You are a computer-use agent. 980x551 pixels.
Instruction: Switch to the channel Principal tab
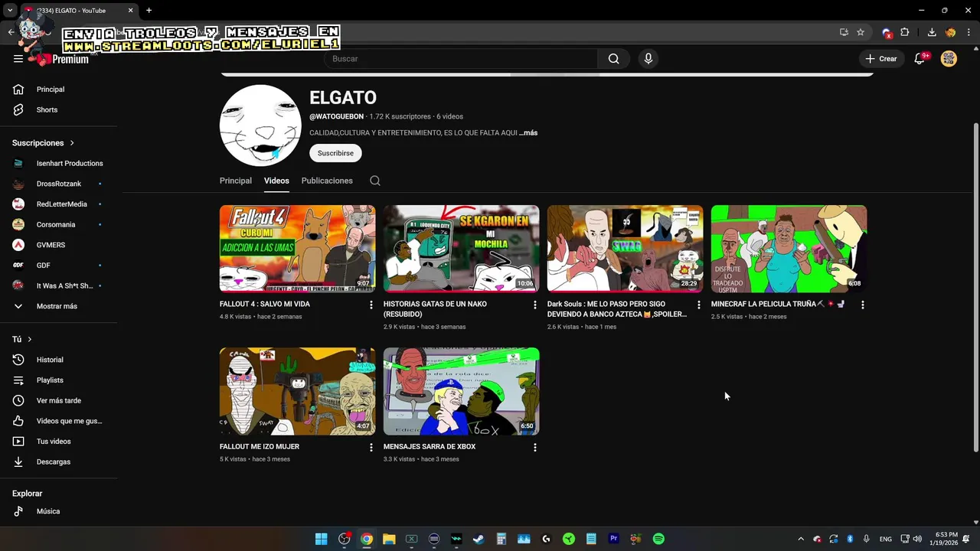236,181
